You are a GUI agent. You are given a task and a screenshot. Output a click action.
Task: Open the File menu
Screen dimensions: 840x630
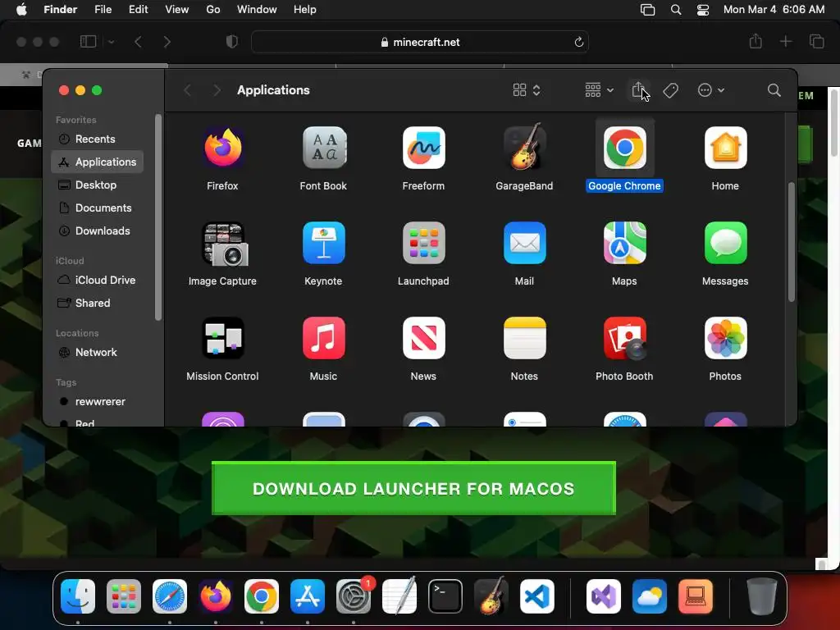click(x=103, y=10)
